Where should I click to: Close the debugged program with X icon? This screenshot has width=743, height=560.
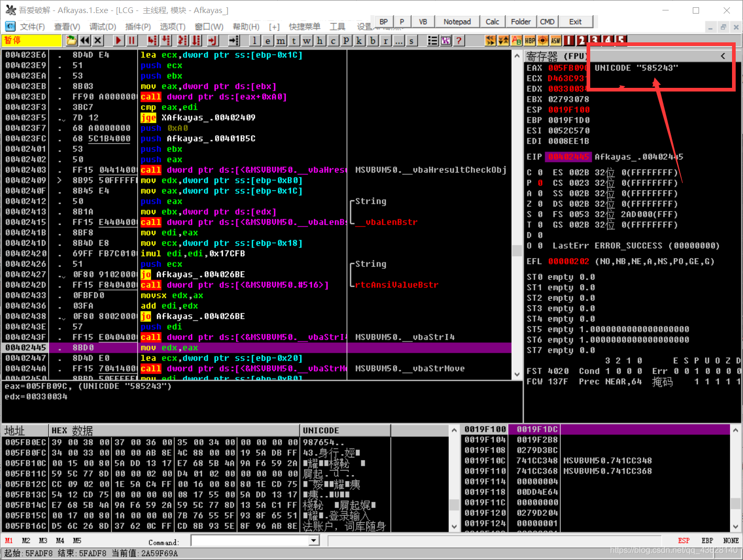pyautogui.click(x=98, y=40)
